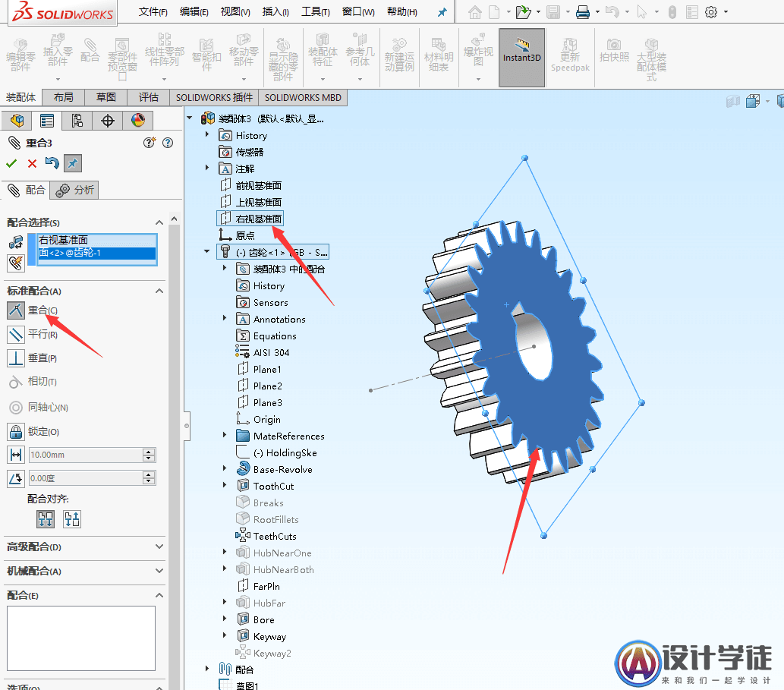This screenshot has width=784, height=690.
Task: Cancel the mate with red X
Action: tap(32, 163)
